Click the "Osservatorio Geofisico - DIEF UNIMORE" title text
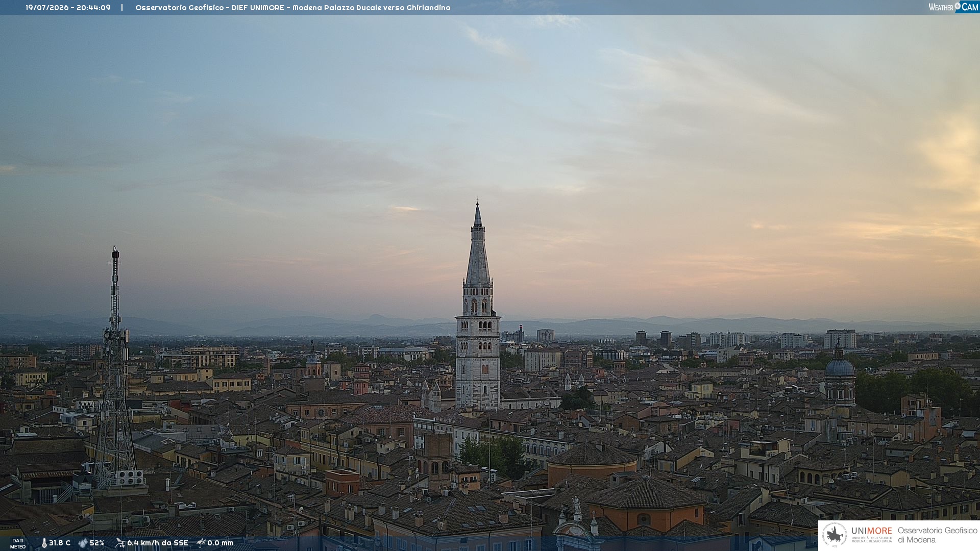This screenshot has height=551, width=980. [x=210, y=8]
